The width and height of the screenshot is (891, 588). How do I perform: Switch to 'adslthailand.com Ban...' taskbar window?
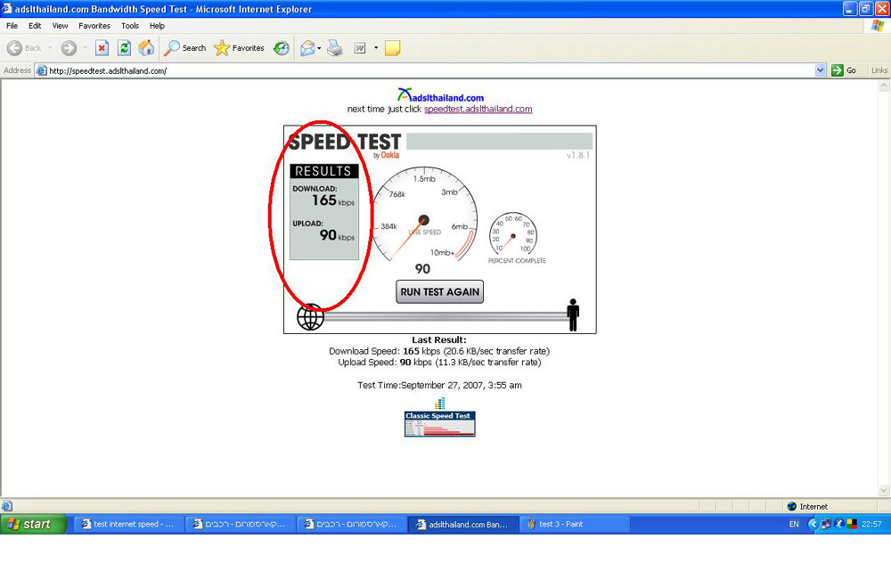click(463, 524)
